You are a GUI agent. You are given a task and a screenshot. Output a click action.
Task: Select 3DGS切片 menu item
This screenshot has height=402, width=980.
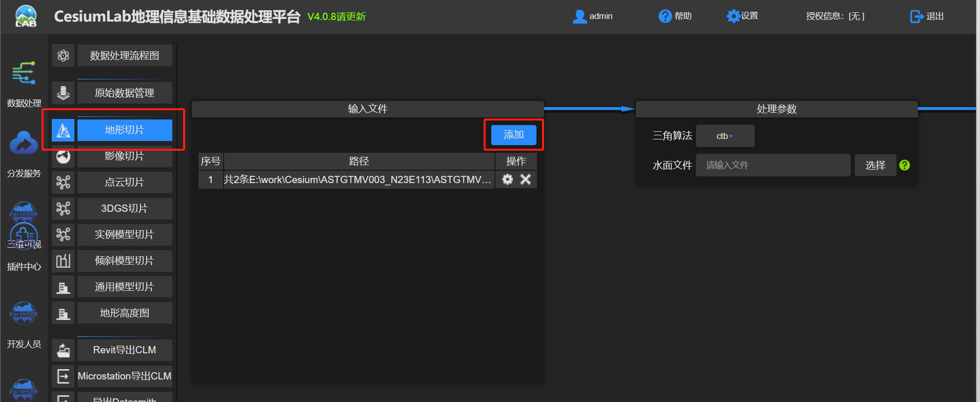[125, 208]
